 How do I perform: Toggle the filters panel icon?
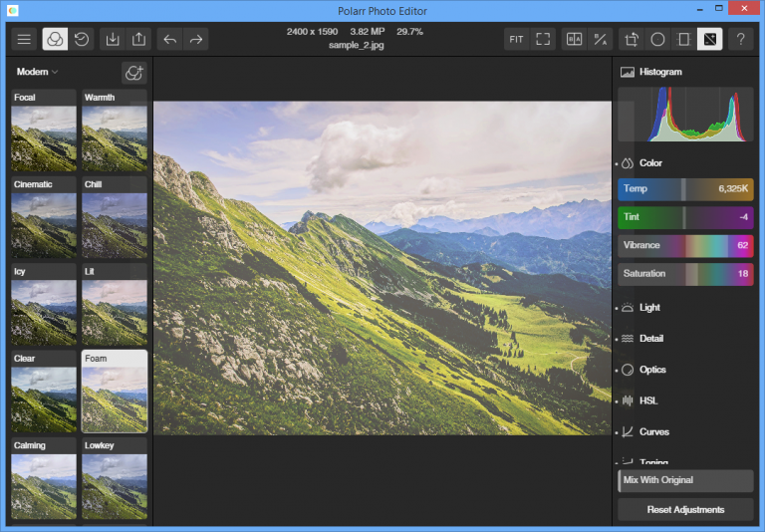[x=55, y=40]
